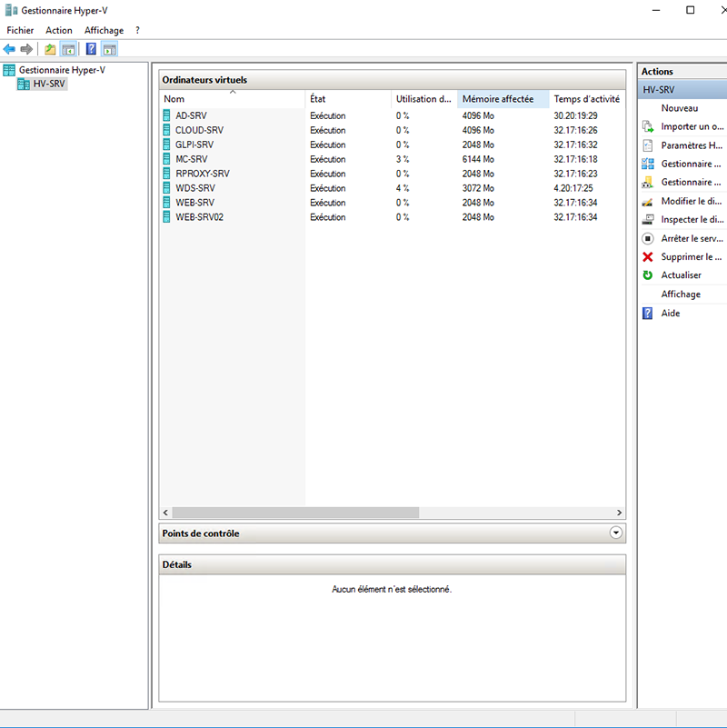This screenshot has height=728, width=727.
Task: Click uptime value 4.20:17:25
Action: click(x=573, y=188)
